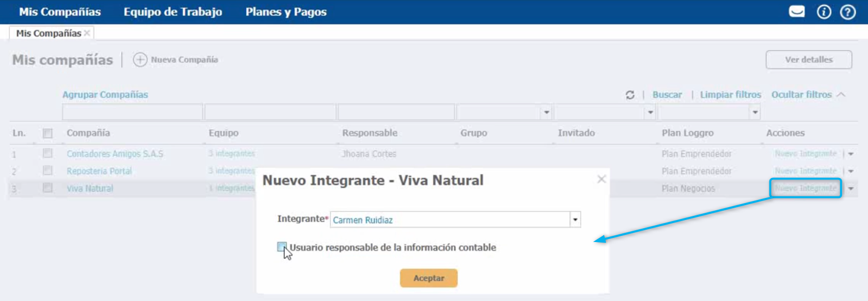Click the Limpiar filtros link

[x=730, y=95]
